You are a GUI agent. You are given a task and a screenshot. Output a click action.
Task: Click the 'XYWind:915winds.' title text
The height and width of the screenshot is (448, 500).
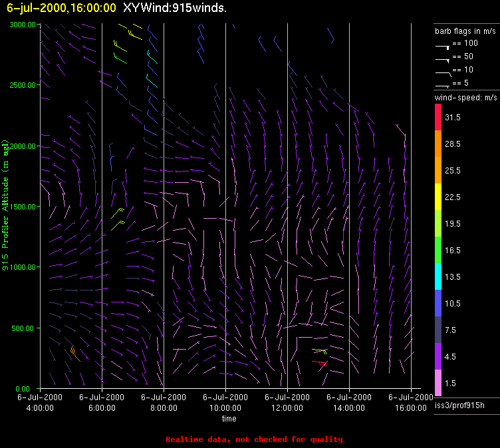tap(175, 8)
